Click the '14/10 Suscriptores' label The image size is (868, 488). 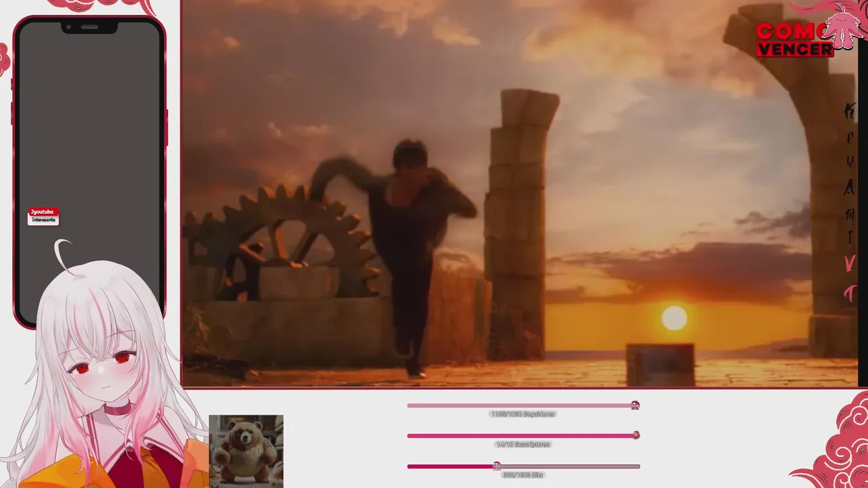click(523, 445)
